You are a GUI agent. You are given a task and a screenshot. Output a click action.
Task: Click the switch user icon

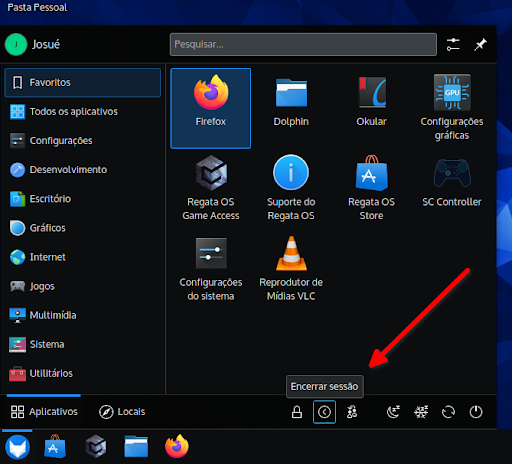pos(352,412)
